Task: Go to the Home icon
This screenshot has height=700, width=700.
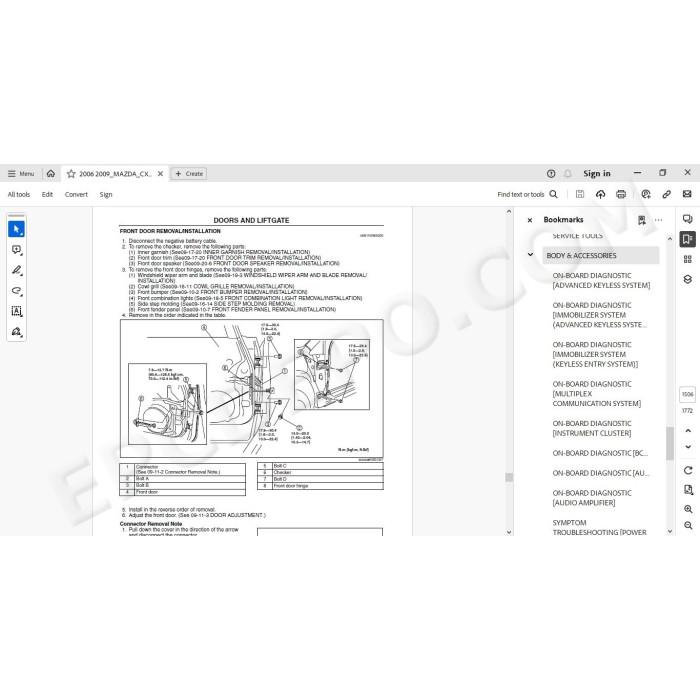Action: 51,174
